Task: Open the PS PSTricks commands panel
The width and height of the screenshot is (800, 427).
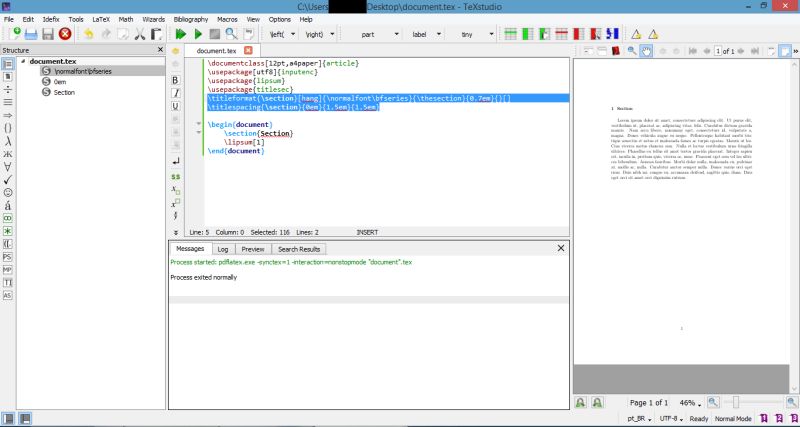Action: [8, 257]
